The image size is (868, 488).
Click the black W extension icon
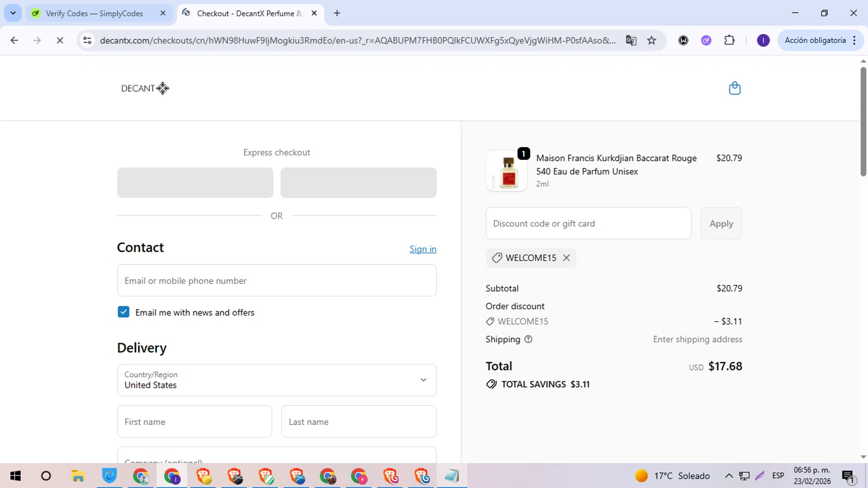(683, 41)
